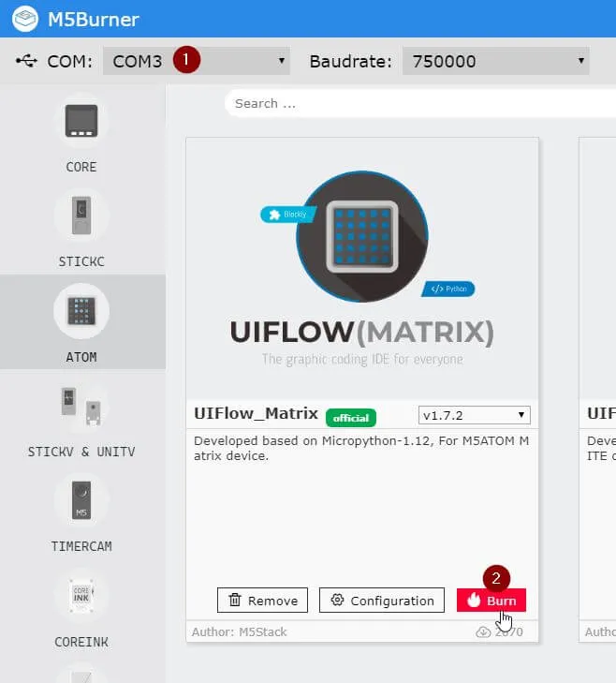Select the ATOM device icon

(81, 311)
